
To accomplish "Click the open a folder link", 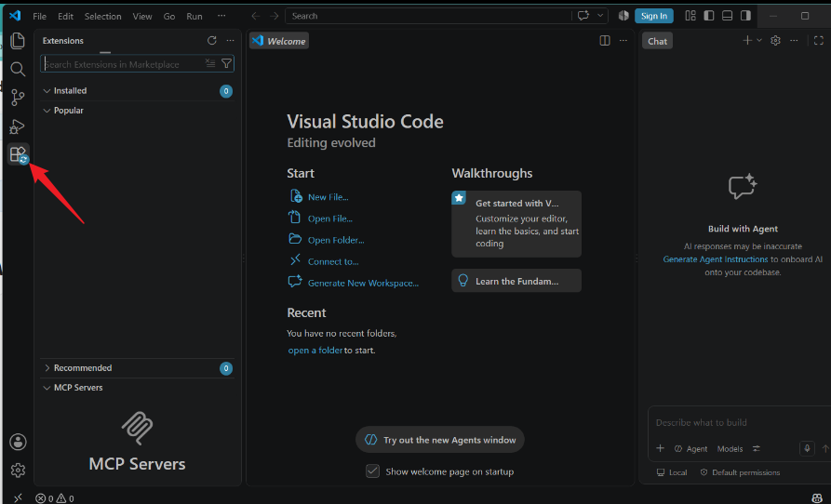I will (x=315, y=351).
